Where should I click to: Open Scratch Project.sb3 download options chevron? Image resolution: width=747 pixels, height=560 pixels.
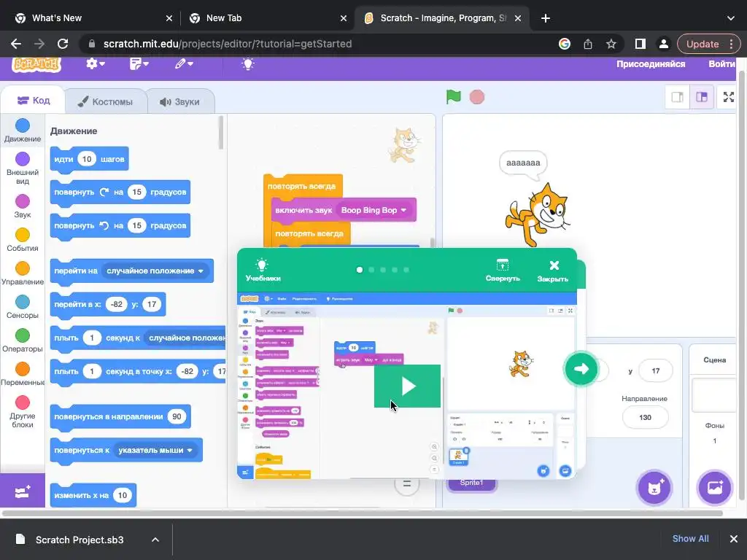click(x=155, y=540)
